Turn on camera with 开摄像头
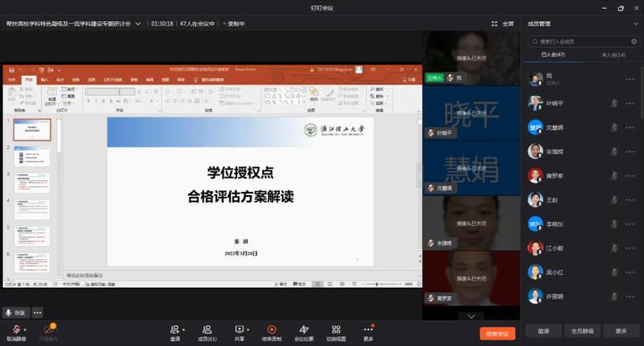The image size is (644, 346). (x=48, y=329)
